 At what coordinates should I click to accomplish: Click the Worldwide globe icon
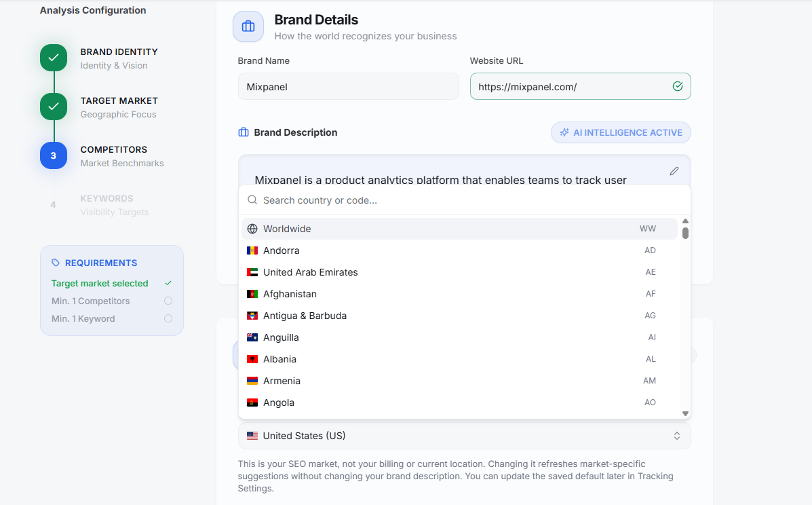pos(252,229)
